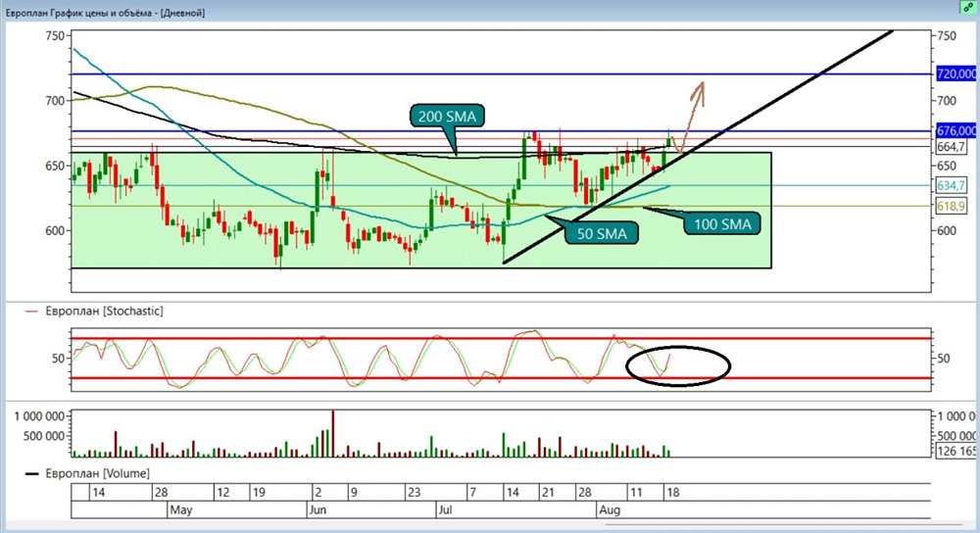This screenshot has width=980, height=533.
Task: Click the date '19' on the time axis
Action: (x=259, y=493)
